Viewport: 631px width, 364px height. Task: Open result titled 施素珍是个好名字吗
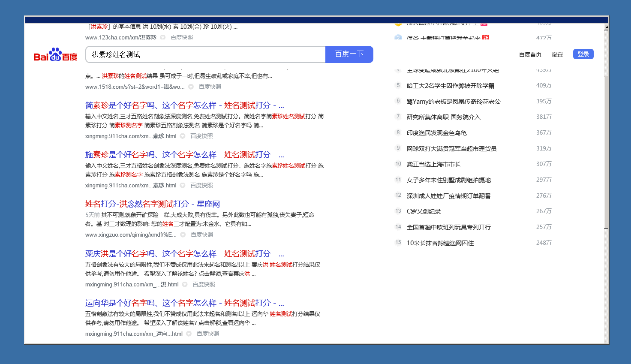184,155
